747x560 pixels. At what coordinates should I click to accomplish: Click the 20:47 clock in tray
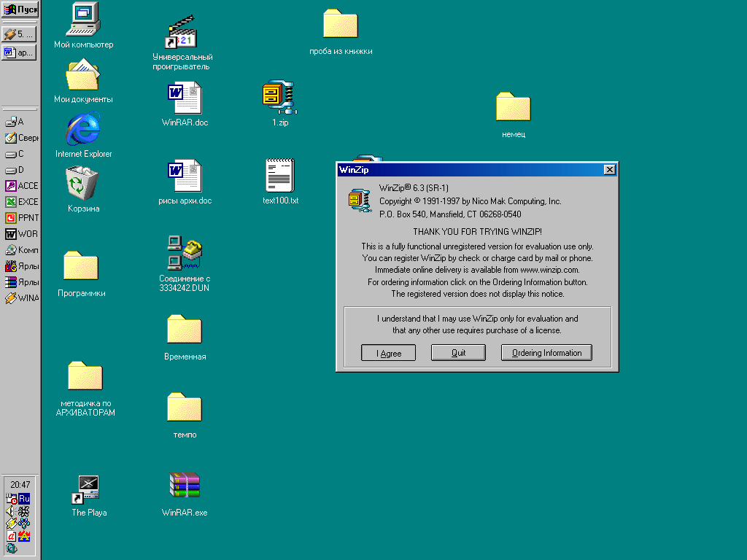pos(20,485)
